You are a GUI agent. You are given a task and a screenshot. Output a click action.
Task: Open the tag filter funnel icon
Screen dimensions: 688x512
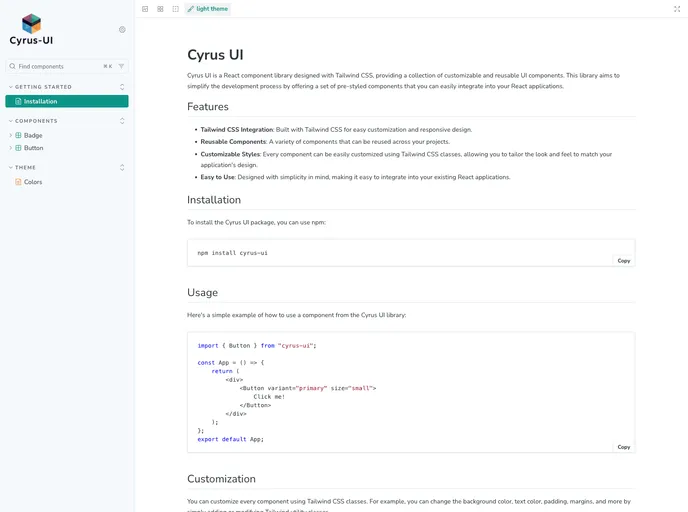point(121,66)
